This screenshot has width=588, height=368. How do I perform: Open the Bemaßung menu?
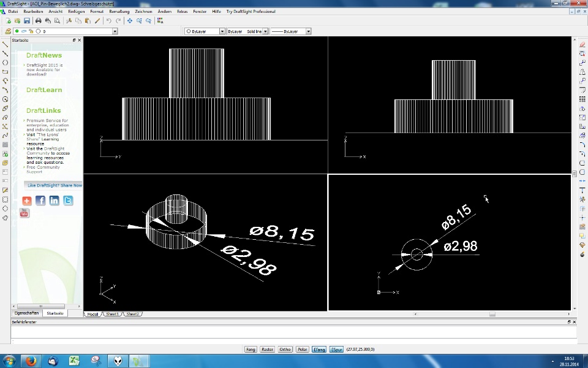click(x=119, y=11)
